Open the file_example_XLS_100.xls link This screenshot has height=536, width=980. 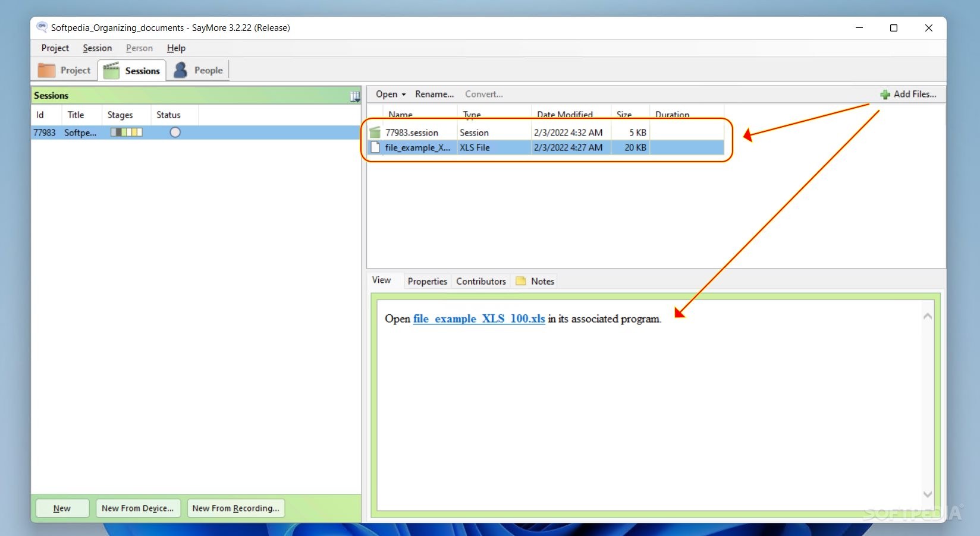(x=479, y=319)
